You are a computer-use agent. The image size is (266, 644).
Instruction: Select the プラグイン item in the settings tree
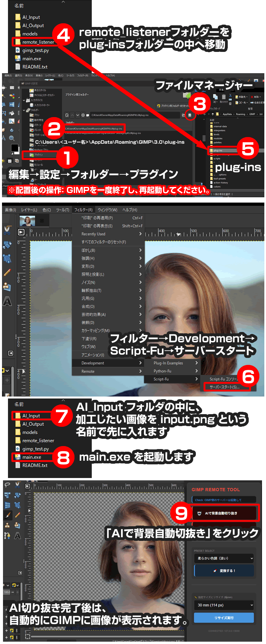point(38,155)
